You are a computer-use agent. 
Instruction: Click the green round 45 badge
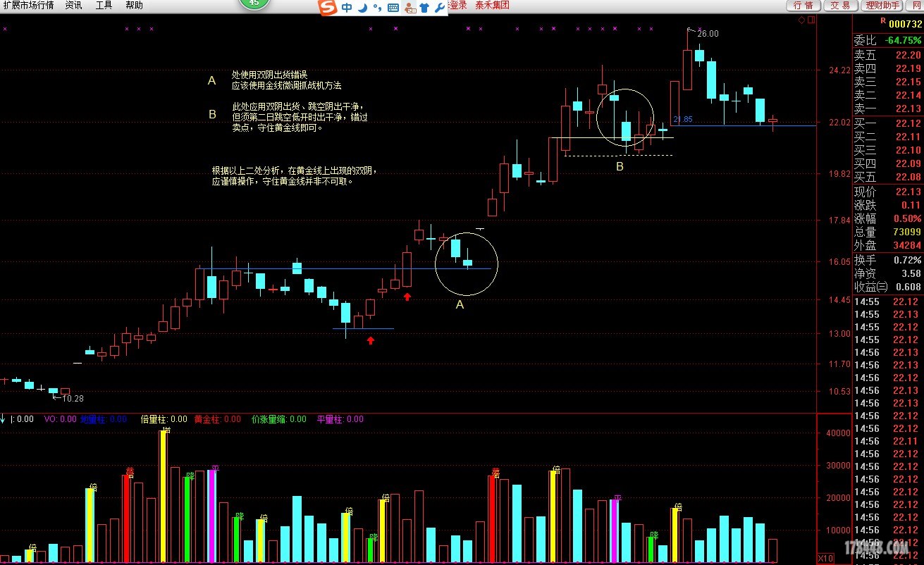coord(254,3)
